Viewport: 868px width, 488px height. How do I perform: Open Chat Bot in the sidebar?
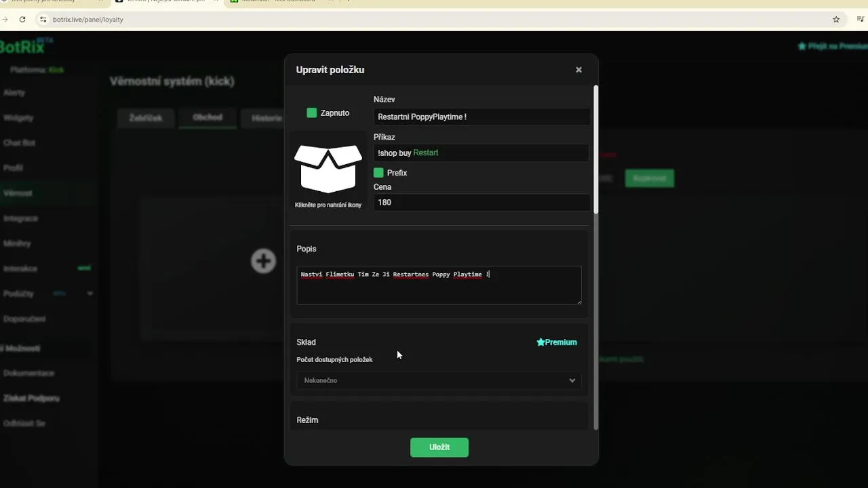pyautogui.click(x=19, y=143)
